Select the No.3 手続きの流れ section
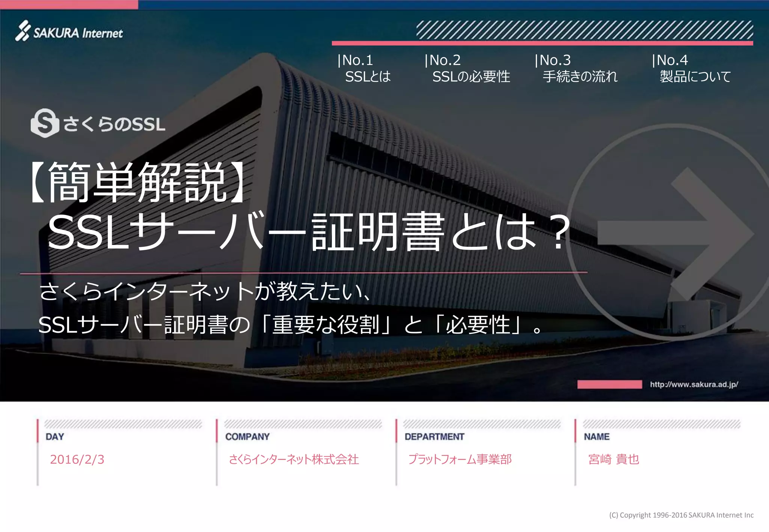Image resolution: width=769 pixels, height=532 pixels. pos(576,68)
